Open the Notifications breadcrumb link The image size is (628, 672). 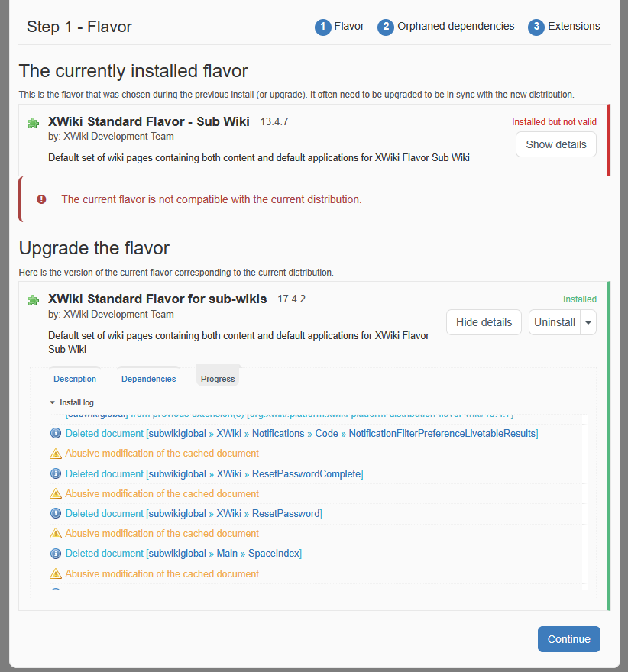tap(278, 433)
